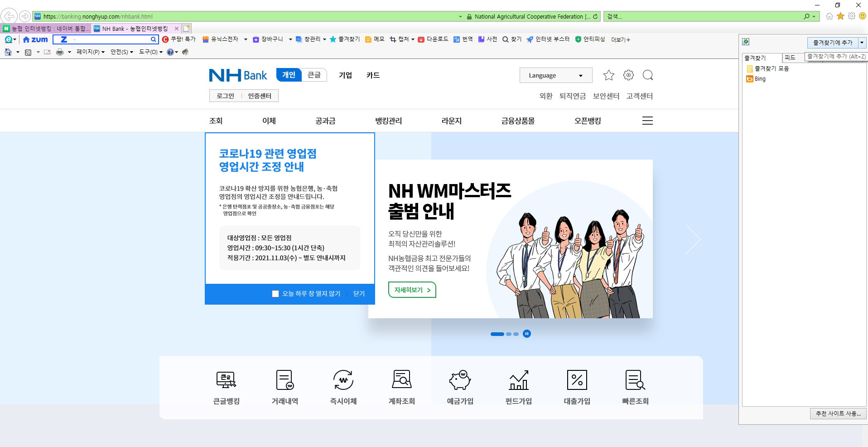Open 쿠팡! 특가 toolbar shortcut

click(x=179, y=39)
